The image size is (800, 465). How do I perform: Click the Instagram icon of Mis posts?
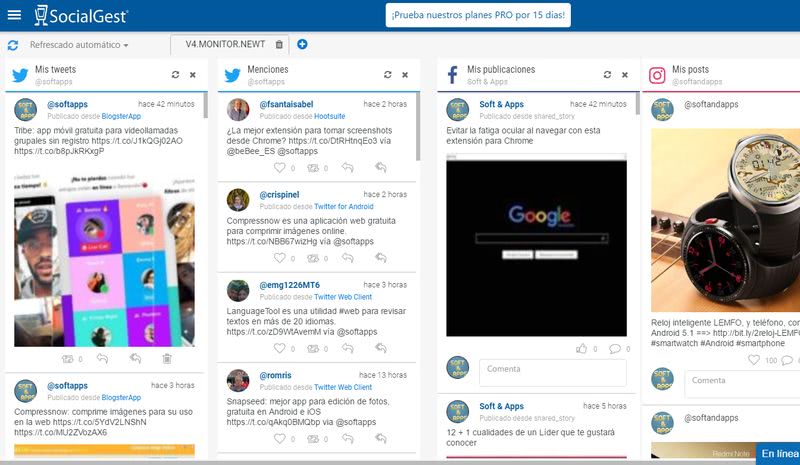(x=657, y=75)
